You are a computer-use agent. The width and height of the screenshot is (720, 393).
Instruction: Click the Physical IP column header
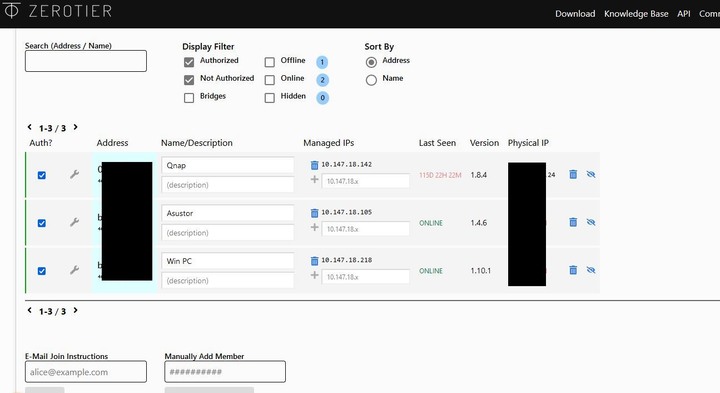point(528,143)
